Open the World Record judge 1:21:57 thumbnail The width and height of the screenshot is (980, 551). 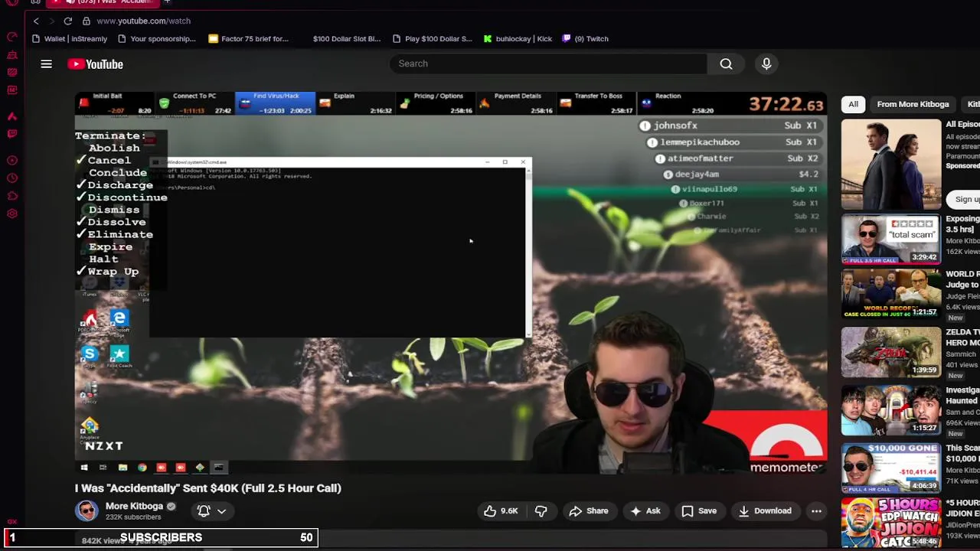point(891,294)
